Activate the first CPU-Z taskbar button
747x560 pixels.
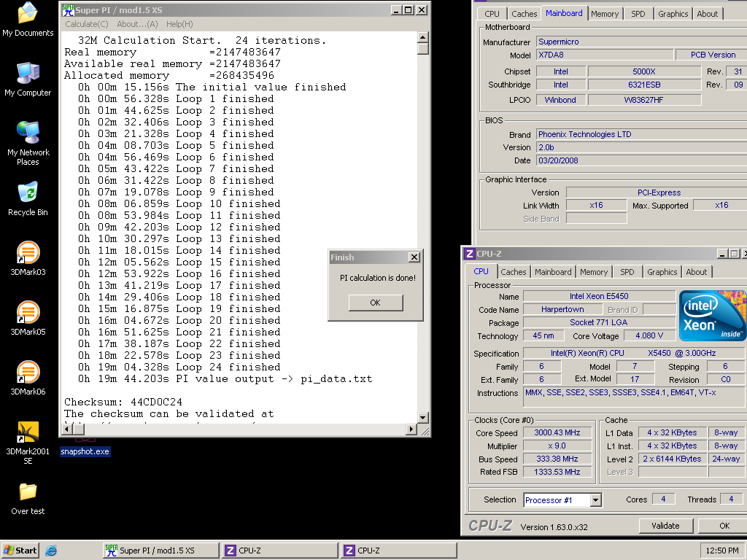279,551
